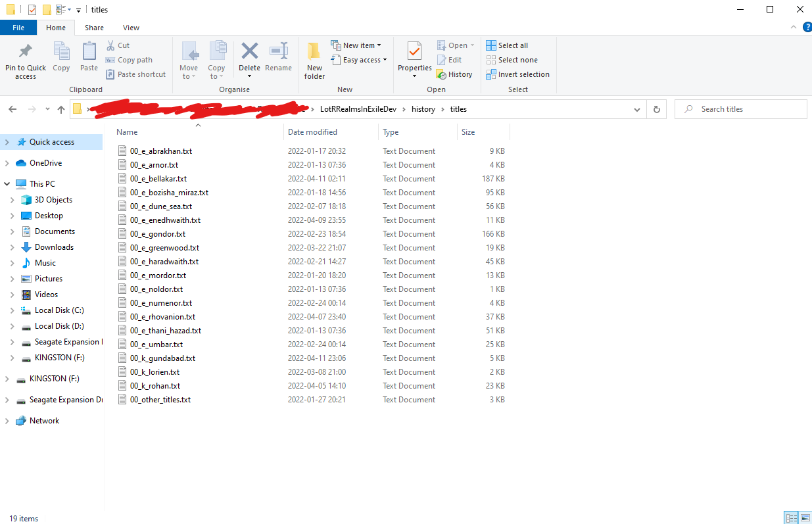Open the Recent locations dropdown arrow

coord(47,109)
